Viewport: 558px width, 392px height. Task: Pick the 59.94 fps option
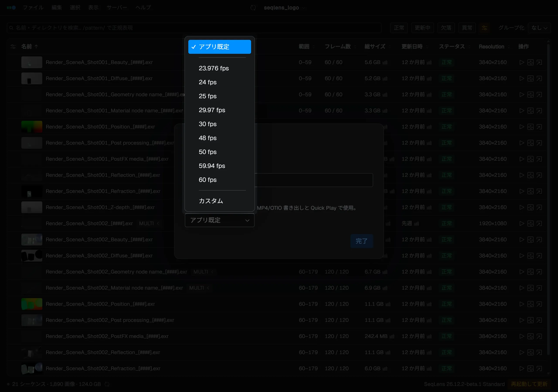coord(219,166)
